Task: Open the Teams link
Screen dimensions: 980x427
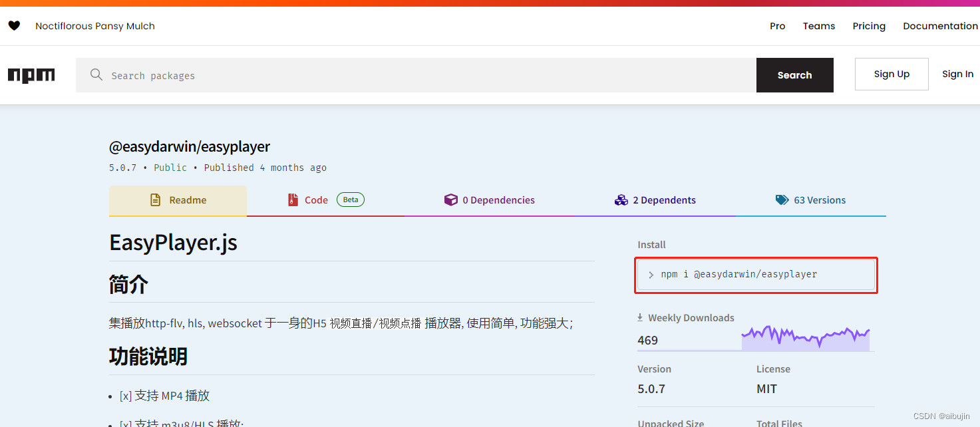Action: pos(819,26)
